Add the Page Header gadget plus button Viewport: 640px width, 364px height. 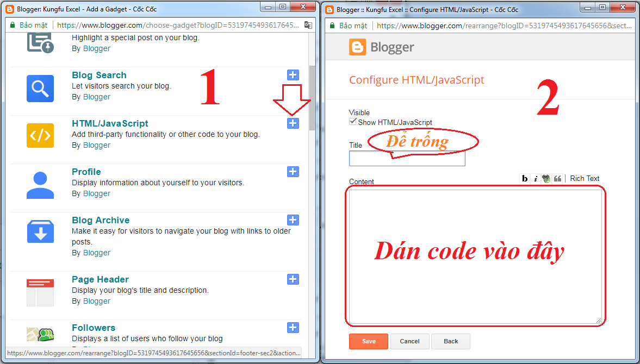(x=293, y=279)
